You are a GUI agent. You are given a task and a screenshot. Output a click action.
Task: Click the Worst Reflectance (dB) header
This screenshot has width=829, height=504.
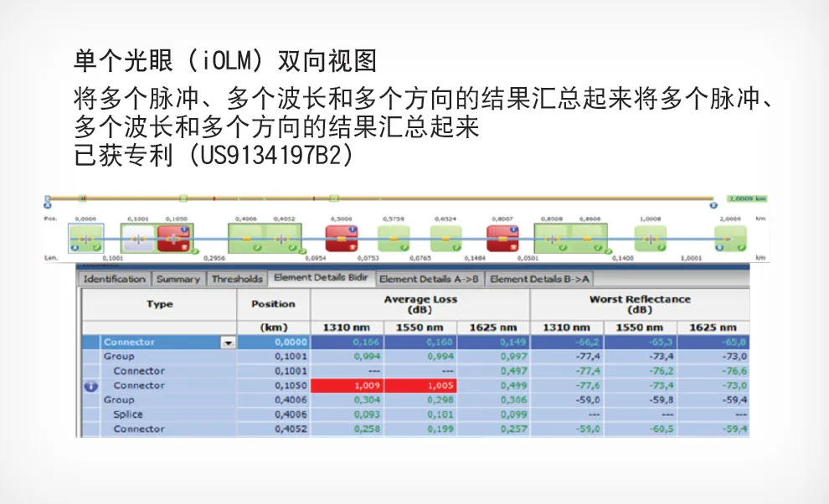(x=640, y=304)
